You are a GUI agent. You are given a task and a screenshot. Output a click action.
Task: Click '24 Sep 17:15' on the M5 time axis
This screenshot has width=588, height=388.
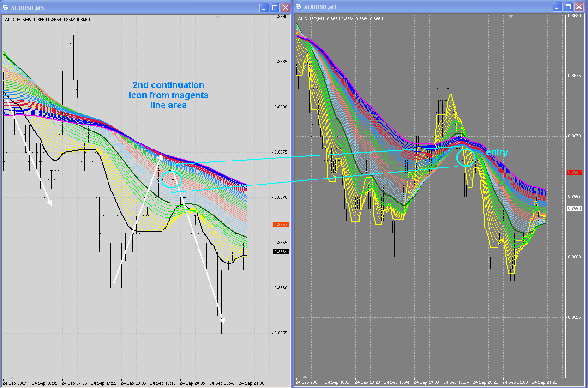pyautogui.click(x=74, y=383)
